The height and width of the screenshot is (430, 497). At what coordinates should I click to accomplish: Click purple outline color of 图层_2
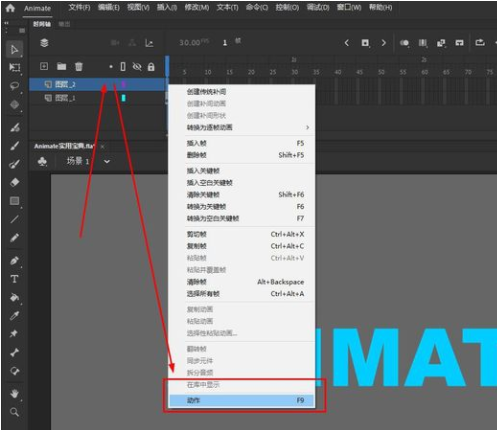click(x=123, y=84)
